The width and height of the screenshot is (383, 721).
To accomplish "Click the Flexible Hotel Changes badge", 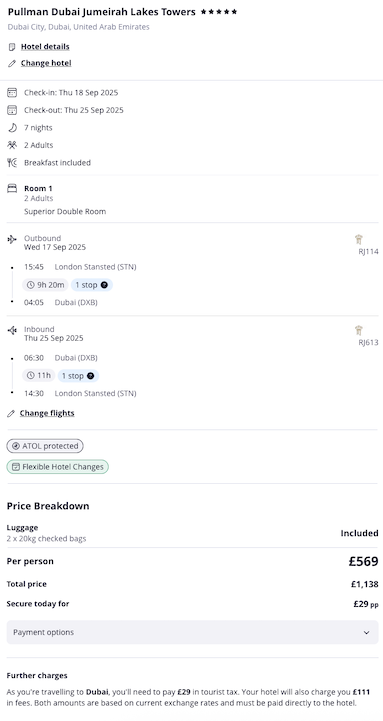I will click(x=57, y=467).
